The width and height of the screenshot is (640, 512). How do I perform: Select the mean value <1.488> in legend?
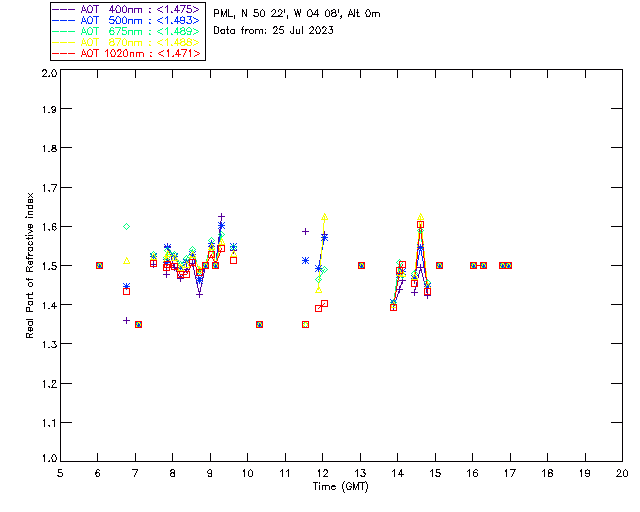[178, 42]
